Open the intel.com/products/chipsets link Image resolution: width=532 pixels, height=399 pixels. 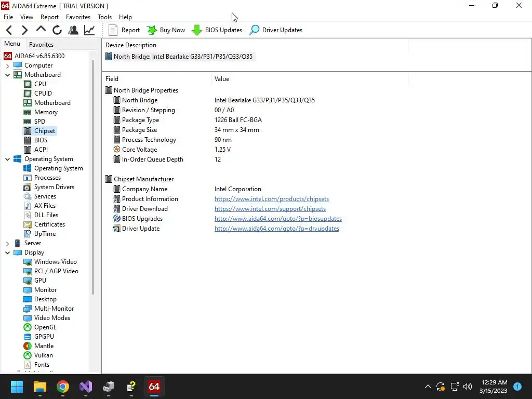[x=271, y=199]
